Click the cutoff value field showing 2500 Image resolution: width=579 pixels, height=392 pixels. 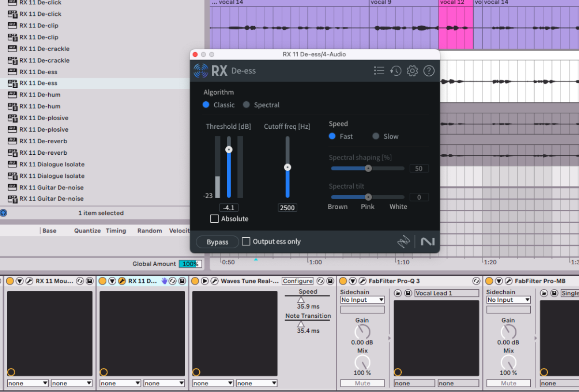coord(287,208)
